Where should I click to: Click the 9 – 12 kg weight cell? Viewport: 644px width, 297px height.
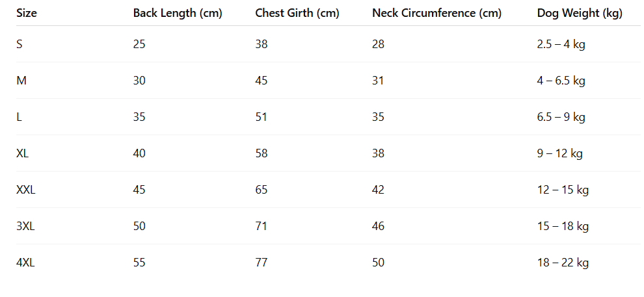[559, 153]
